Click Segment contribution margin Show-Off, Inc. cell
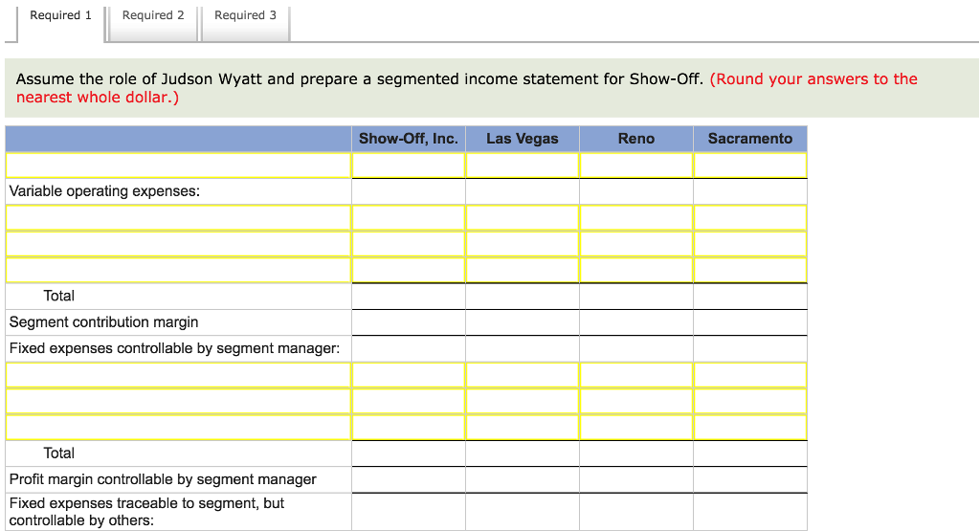 tap(409, 322)
